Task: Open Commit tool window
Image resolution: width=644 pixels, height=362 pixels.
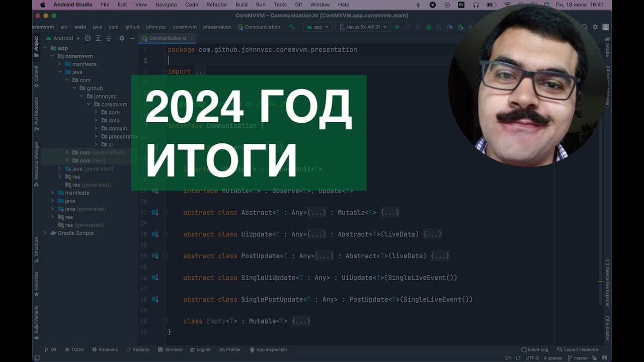Action: tap(36, 77)
